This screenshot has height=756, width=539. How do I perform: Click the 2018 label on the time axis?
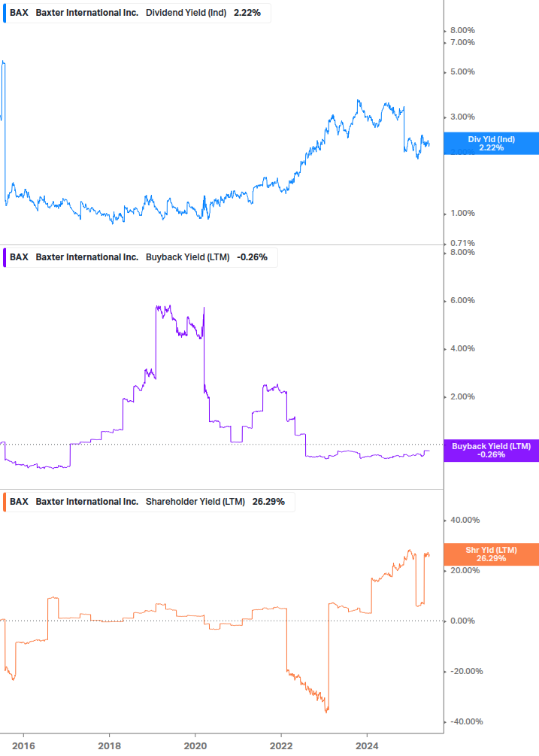pyautogui.click(x=109, y=746)
